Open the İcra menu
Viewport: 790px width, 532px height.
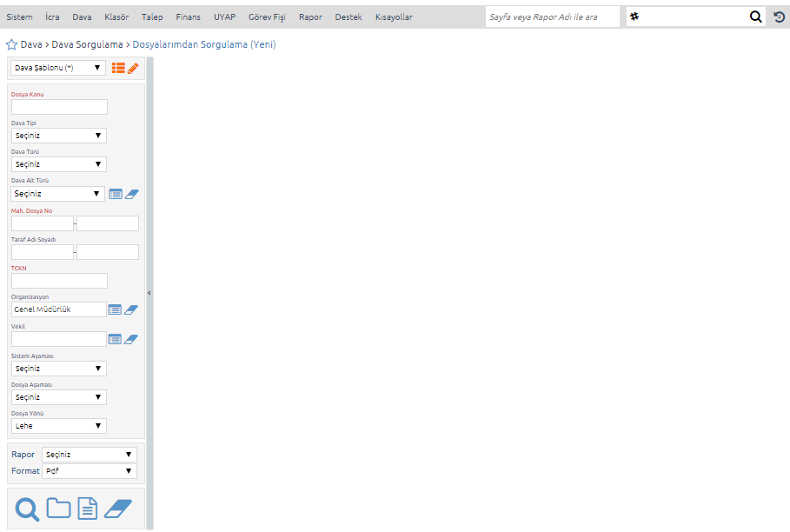click(52, 17)
